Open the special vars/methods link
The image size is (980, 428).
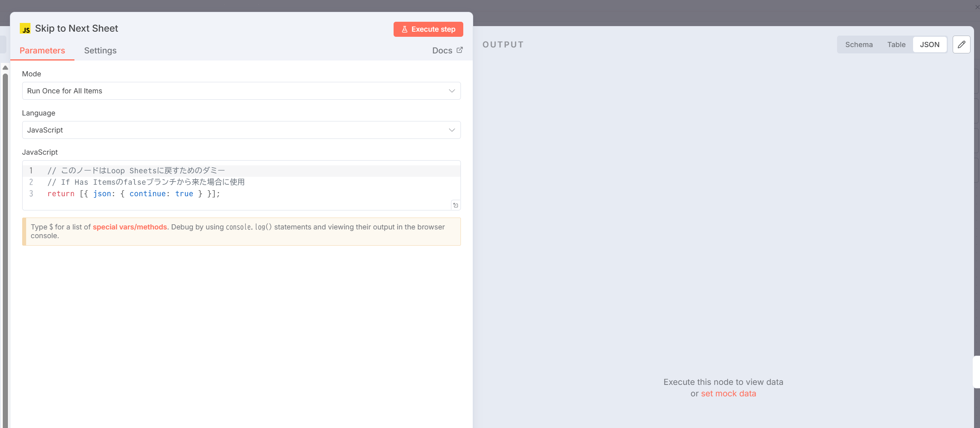point(129,227)
